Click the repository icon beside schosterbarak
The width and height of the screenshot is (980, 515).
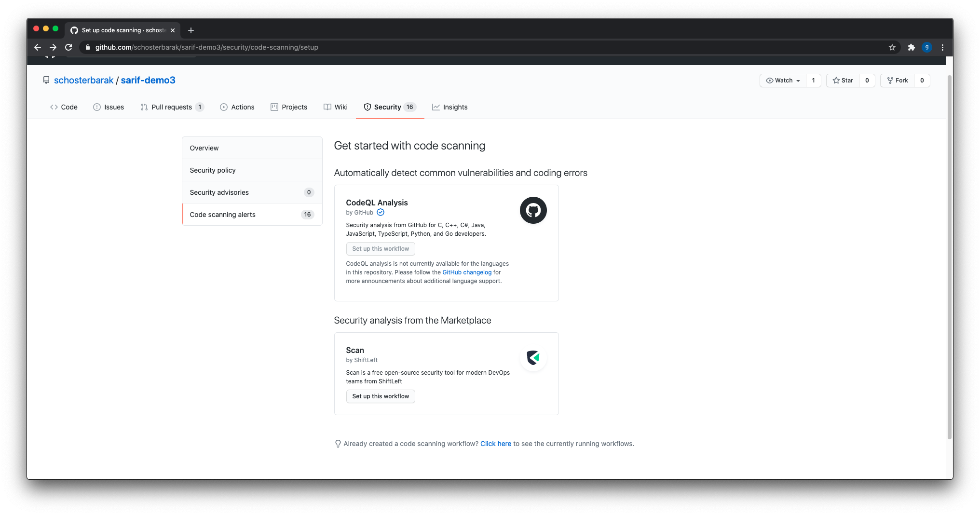(x=46, y=80)
